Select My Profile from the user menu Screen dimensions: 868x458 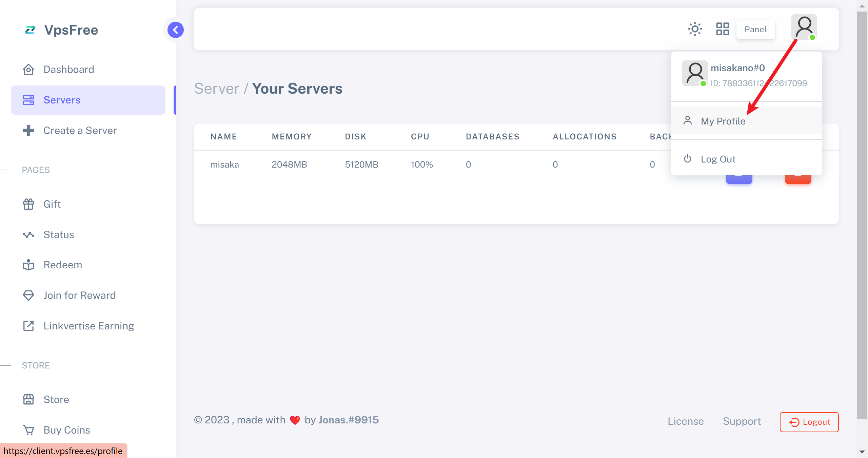pyautogui.click(x=723, y=121)
